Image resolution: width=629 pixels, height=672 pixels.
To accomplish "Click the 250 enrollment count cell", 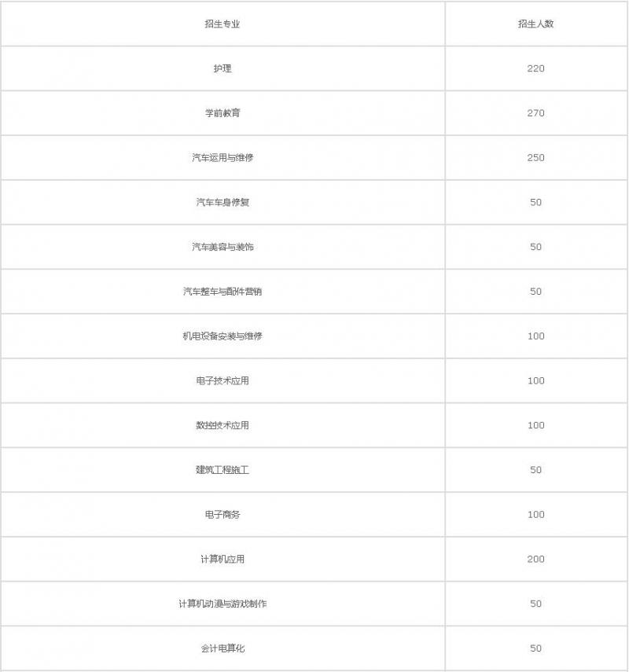I will (535, 158).
